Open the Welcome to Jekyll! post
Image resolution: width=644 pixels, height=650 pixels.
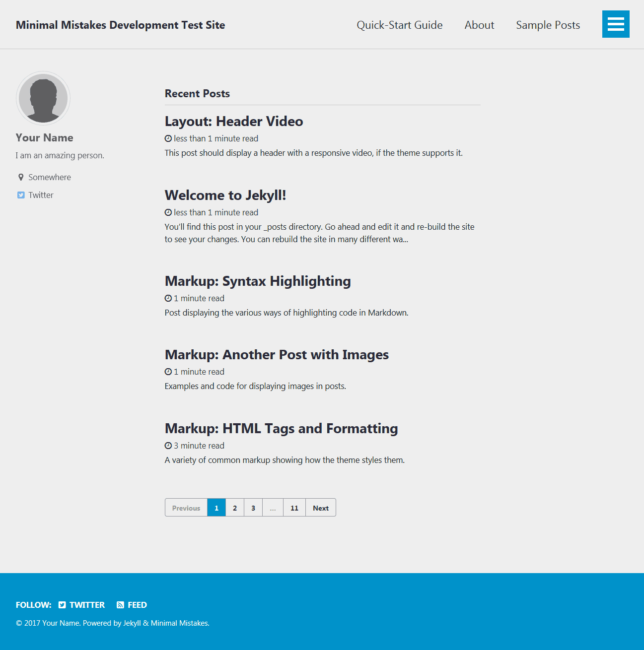225,195
